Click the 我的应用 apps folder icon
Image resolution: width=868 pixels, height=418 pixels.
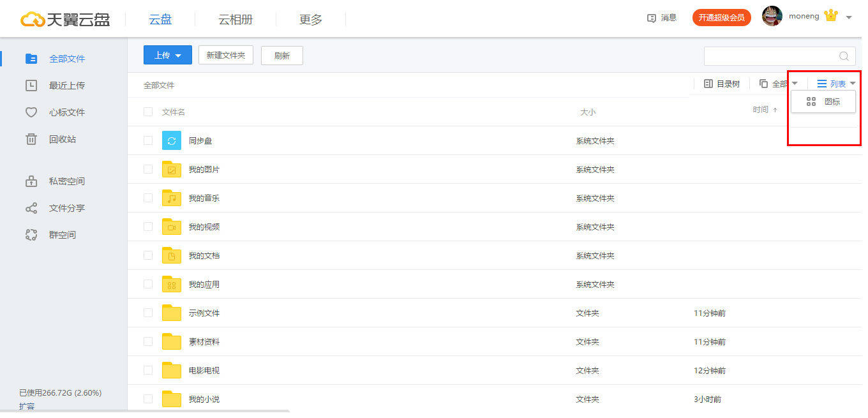point(171,284)
